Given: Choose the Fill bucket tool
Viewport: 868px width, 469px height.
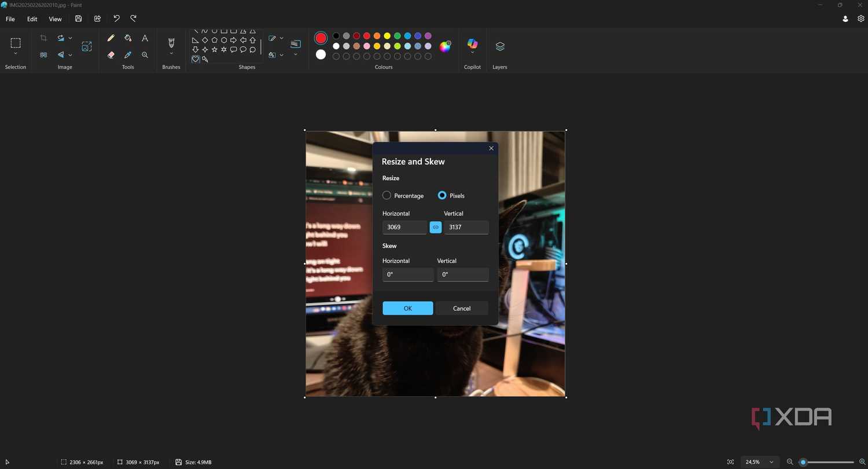Looking at the screenshot, I should (128, 38).
